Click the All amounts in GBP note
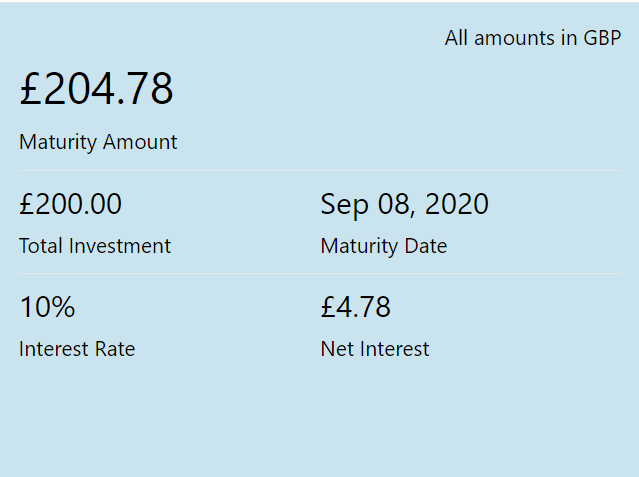The width and height of the screenshot is (639, 477). [533, 38]
